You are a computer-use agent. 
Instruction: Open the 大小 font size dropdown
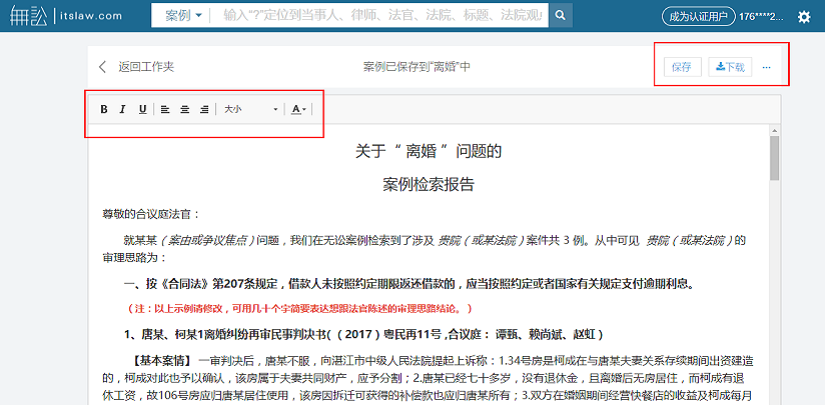pos(250,109)
